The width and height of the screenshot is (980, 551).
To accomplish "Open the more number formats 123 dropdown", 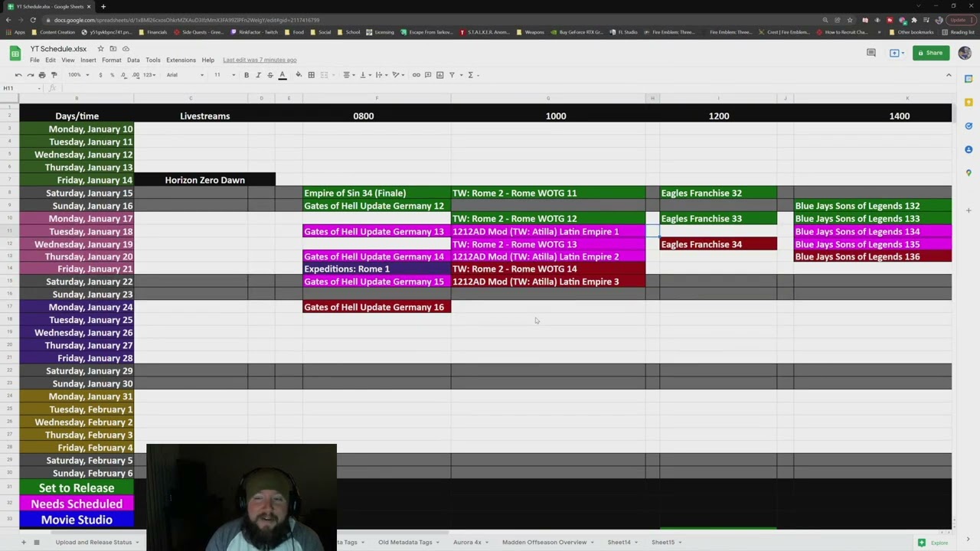I will (150, 75).
